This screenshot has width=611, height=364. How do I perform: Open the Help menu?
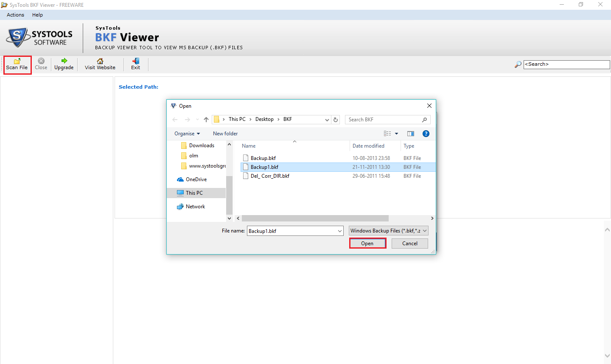(37, 15)
